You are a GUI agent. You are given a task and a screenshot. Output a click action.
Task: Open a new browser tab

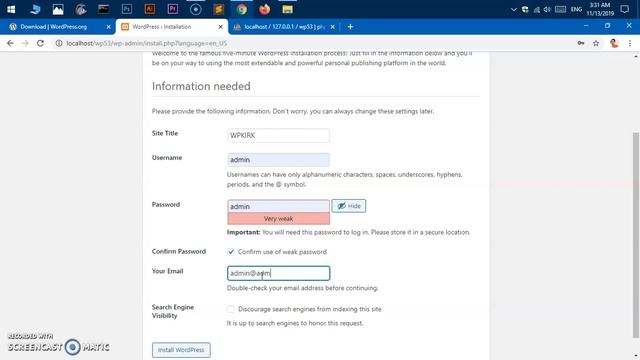click(350, 27)
